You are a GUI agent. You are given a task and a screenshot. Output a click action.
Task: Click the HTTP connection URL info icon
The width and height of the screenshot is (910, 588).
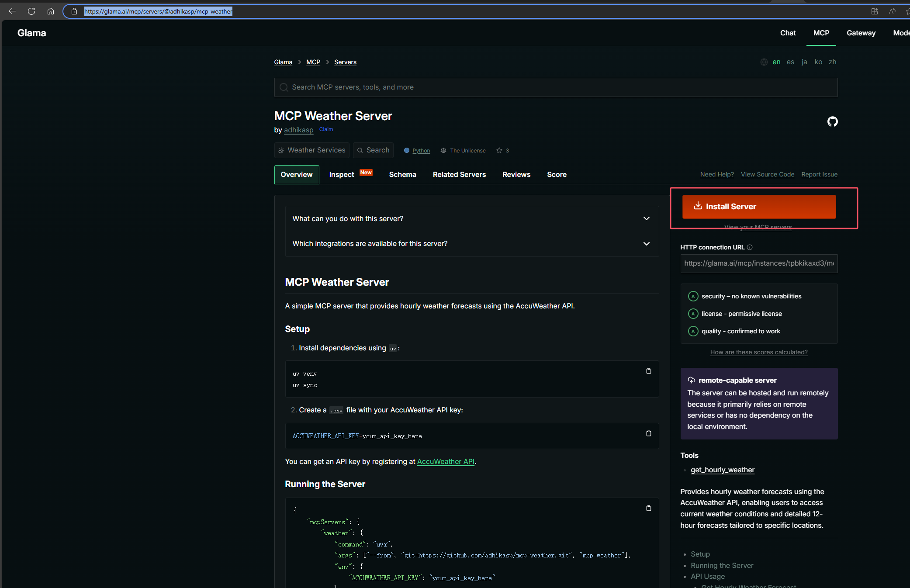point(750,247)
